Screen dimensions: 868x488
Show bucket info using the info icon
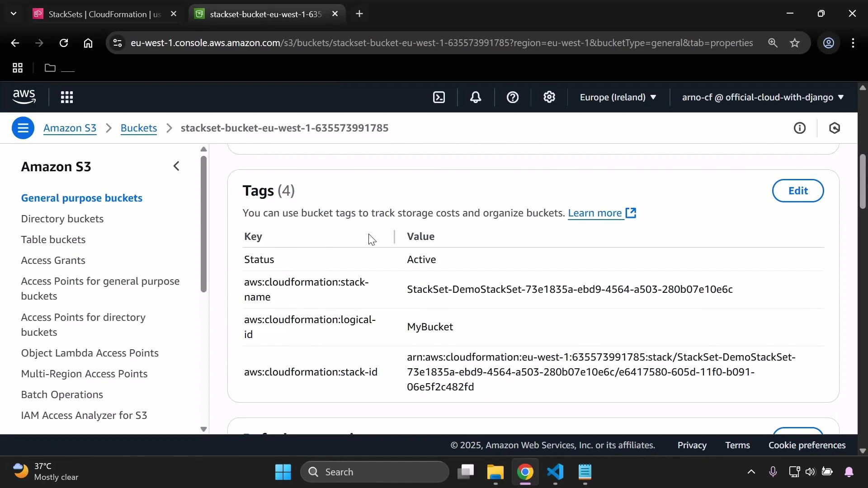pyautogui.click(x=800, y=128)
